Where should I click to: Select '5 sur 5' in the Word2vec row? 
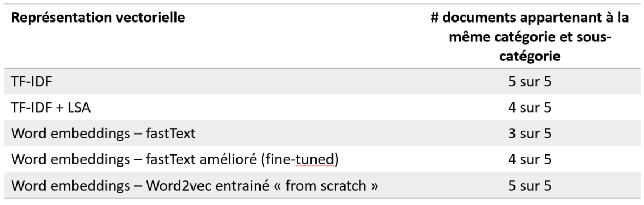click(529, 185)
